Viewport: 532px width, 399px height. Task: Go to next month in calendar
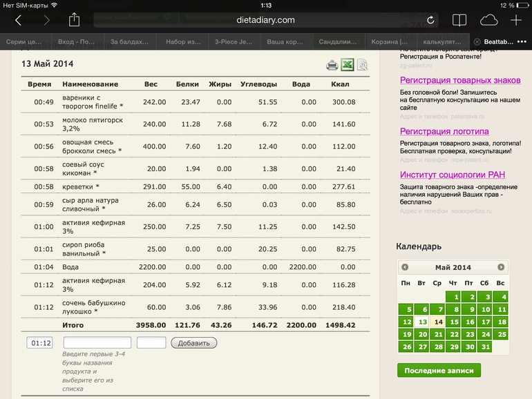coord(501,267)
